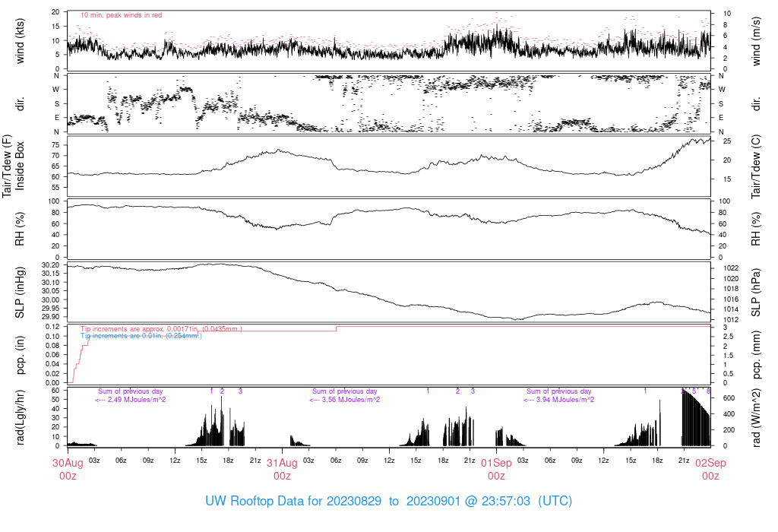The height and width of the screenshot is (532, 778).
Task: Select the '30Aug 00z' date label
Action: (68, 470)
